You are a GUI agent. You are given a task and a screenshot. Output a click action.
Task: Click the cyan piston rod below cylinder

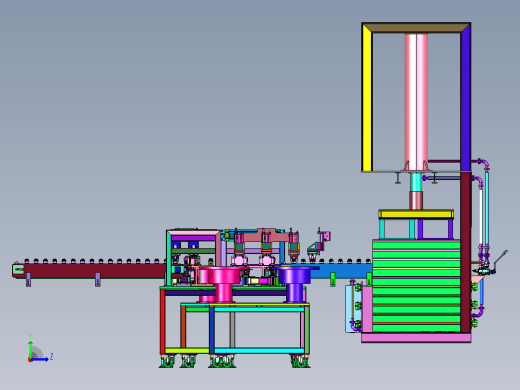point(416,182)
